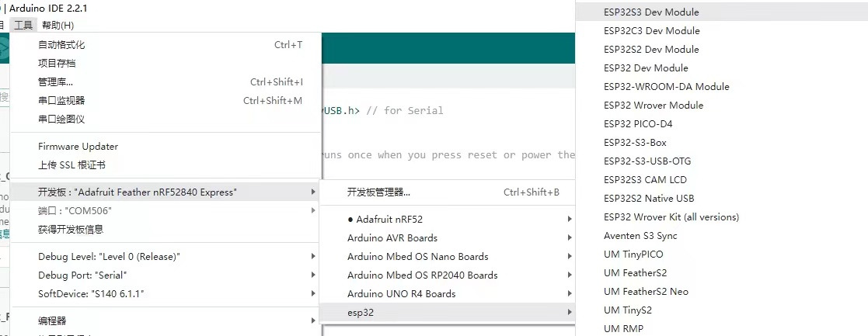Image resolution: width=868 pixels, height=336 pixels.
Task: Choose 项目存档 menu entry
Action: (x=166, y=64)
